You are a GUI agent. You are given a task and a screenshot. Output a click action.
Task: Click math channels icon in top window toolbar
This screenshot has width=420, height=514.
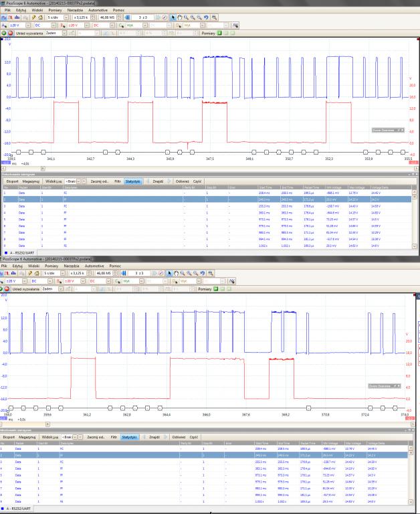[235, 25]
